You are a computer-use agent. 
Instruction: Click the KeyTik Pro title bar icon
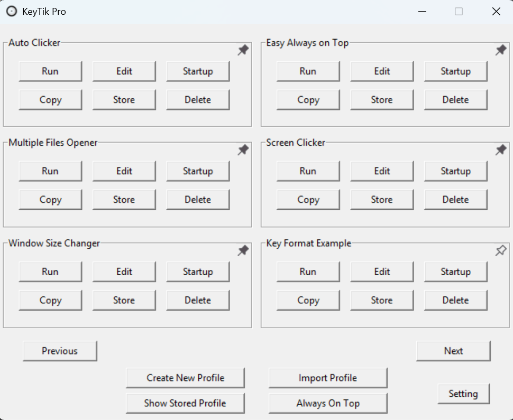coord(12,12)
